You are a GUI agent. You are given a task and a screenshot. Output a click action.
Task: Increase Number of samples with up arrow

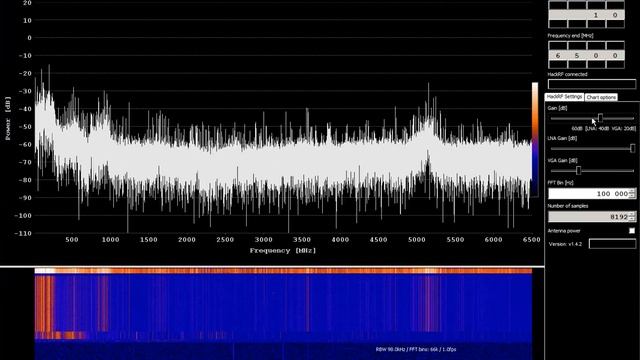click(x=632, y=214)
